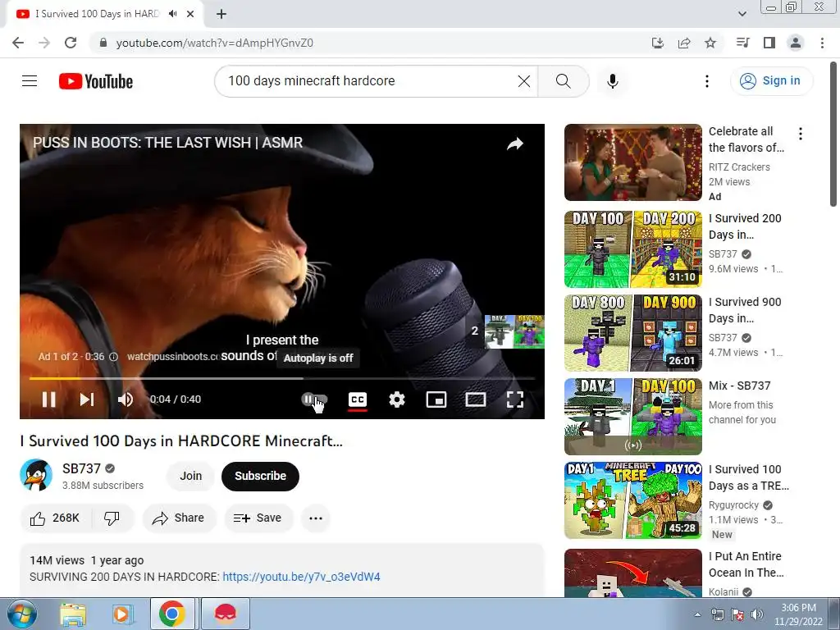Open the SB737 channel avatar
This screenshot has height=630, width=840.
pyautogui.click(x=36, y=475)
